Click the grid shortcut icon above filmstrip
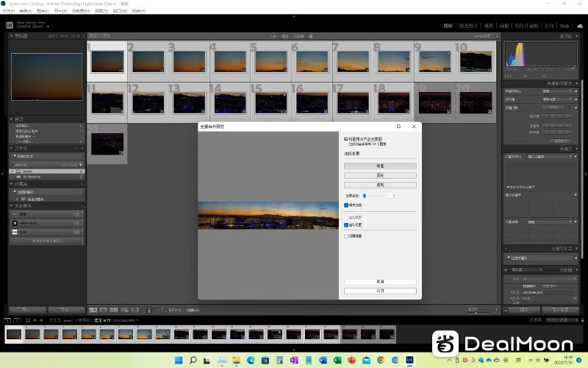This screenshot has width=588, height=368. tap(28, 320)
